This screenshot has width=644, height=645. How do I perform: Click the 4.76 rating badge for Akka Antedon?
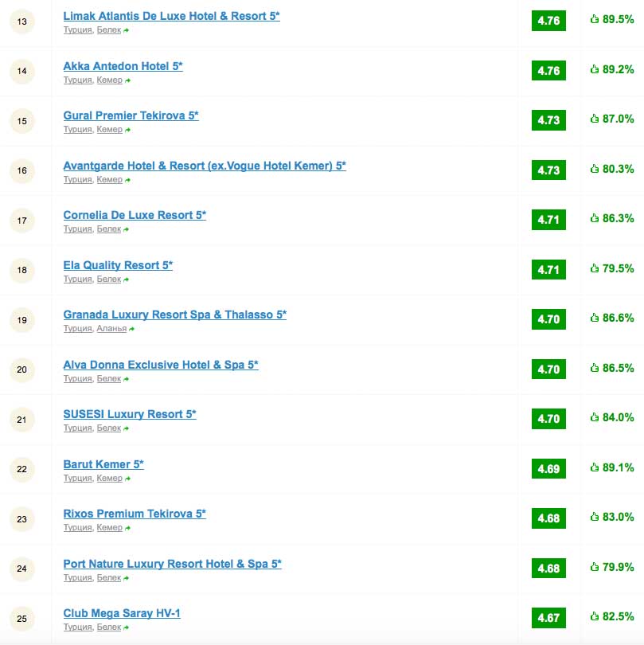pyautogui.click(x=548, y=71)
